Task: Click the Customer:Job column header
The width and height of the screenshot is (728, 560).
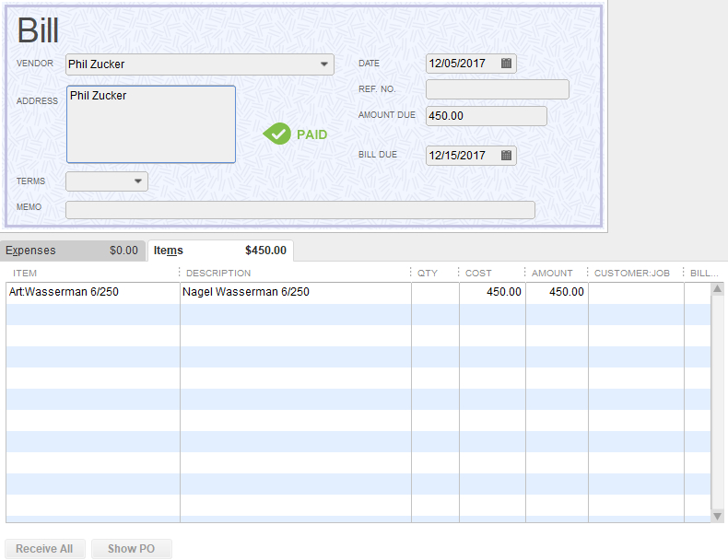Action: tap(636, 273)
